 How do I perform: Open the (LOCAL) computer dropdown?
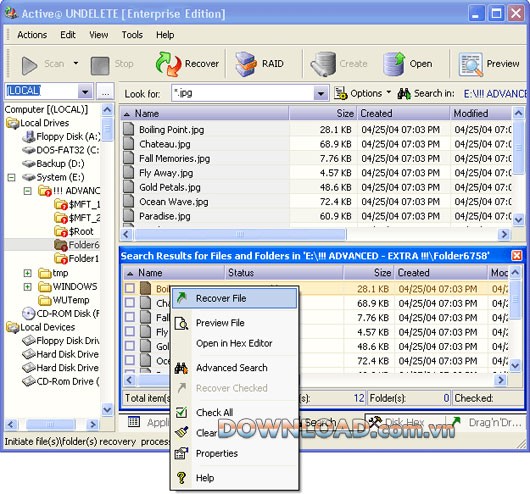click(x=85, y=92)
